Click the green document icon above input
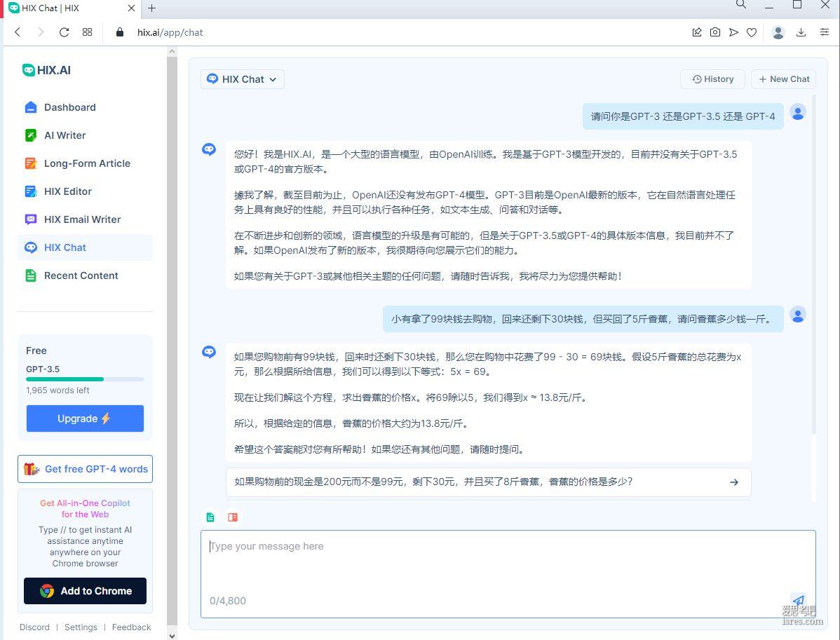 [210, 517]
